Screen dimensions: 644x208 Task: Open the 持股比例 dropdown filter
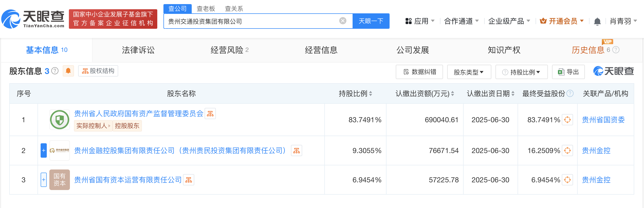[x=522, y=72]
